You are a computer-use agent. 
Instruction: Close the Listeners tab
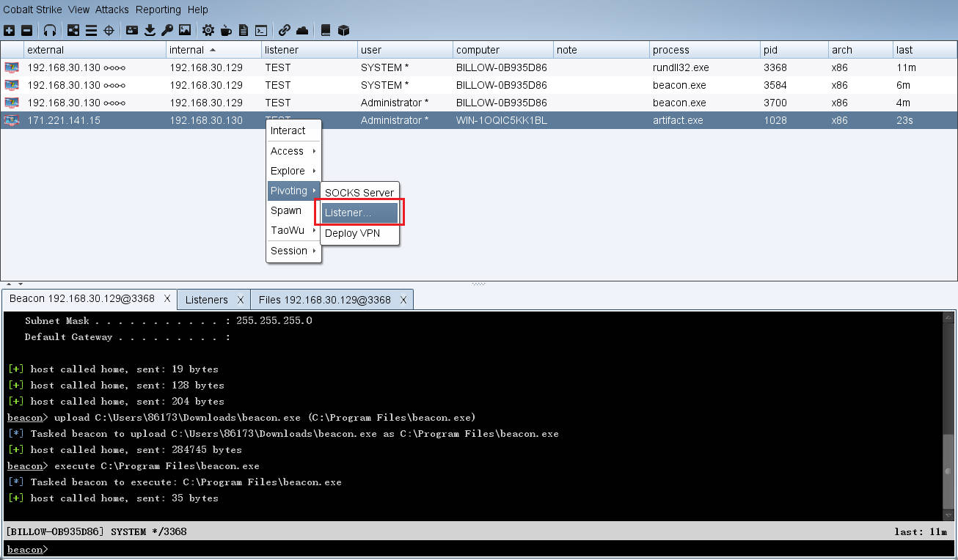241,300
